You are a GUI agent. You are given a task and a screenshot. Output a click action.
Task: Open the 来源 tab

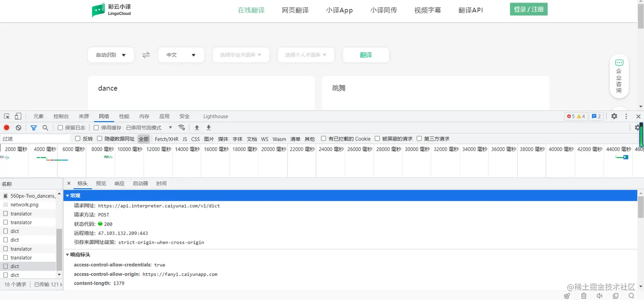click(x=84, y=116)
